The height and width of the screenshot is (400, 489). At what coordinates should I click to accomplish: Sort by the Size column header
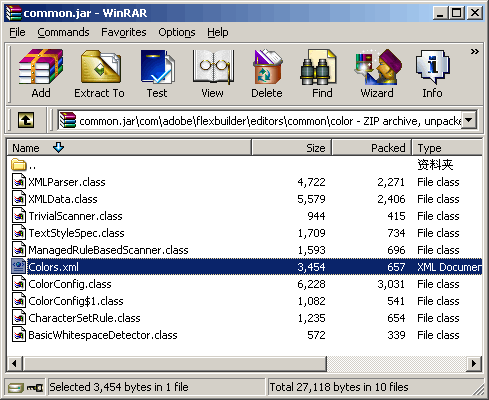(x=292, y=148)
